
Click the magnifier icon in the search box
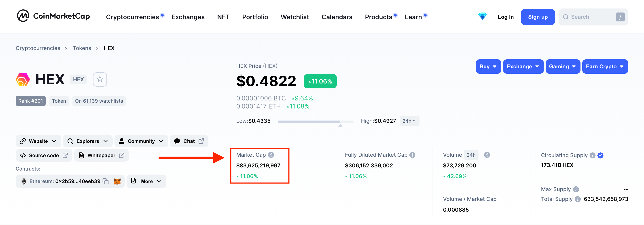pos(566,17)
